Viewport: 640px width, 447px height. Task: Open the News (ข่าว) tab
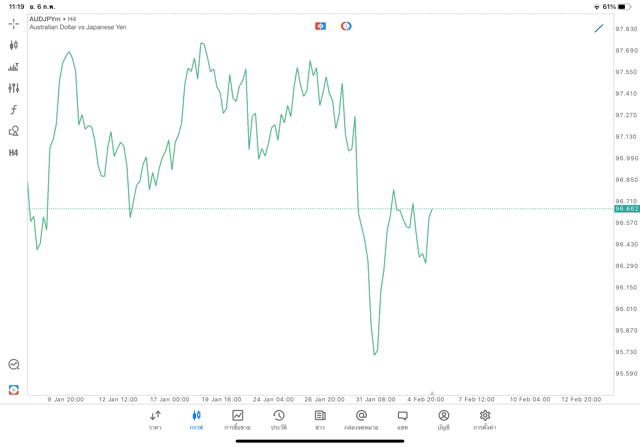[x=319, y=419]
